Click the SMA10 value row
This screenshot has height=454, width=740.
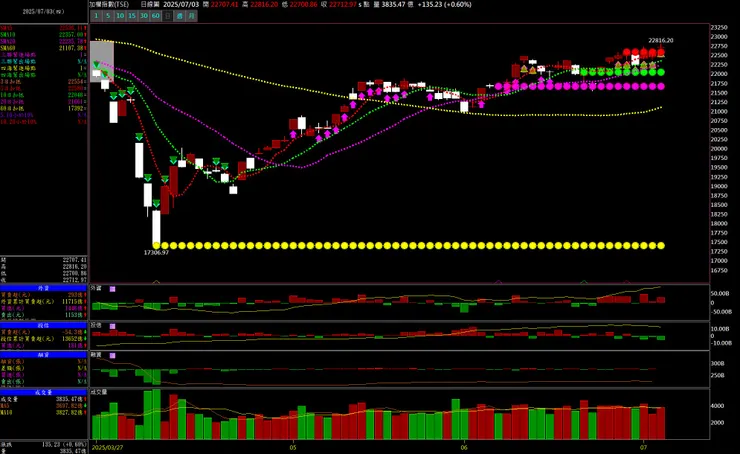point(43,35)
